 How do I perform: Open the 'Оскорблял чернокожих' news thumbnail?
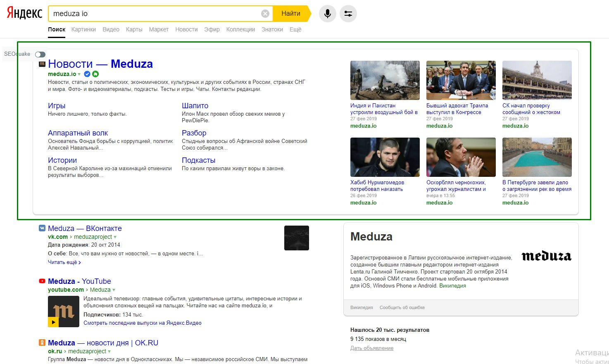[461, 157]
